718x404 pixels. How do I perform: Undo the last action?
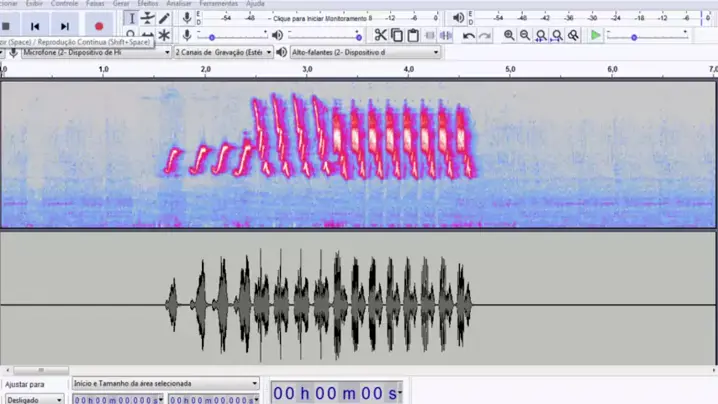pyautogui.click(x=469, y=36)
